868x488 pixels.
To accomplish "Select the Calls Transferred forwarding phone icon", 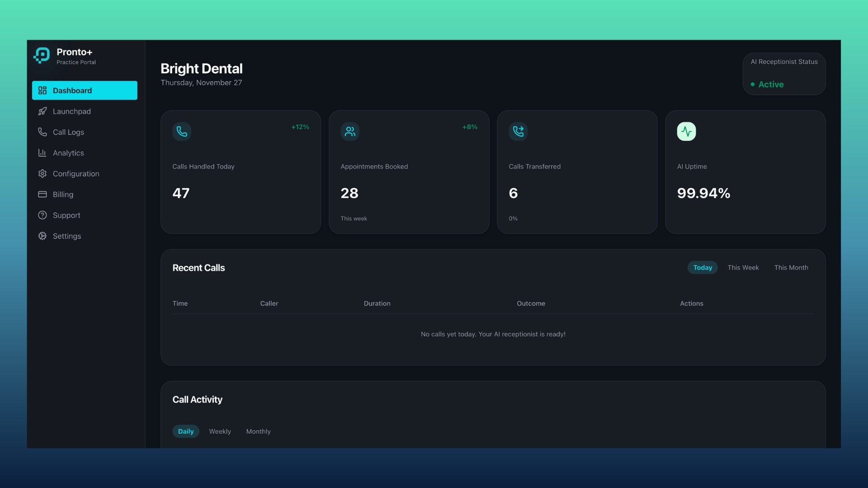I will pos(518,131).
